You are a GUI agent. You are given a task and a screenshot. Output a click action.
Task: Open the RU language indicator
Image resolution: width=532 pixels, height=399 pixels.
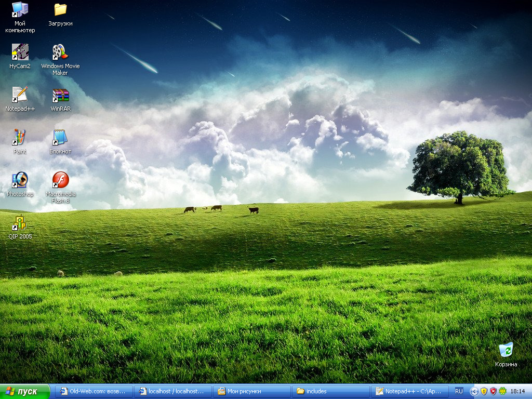coord(459,391)
